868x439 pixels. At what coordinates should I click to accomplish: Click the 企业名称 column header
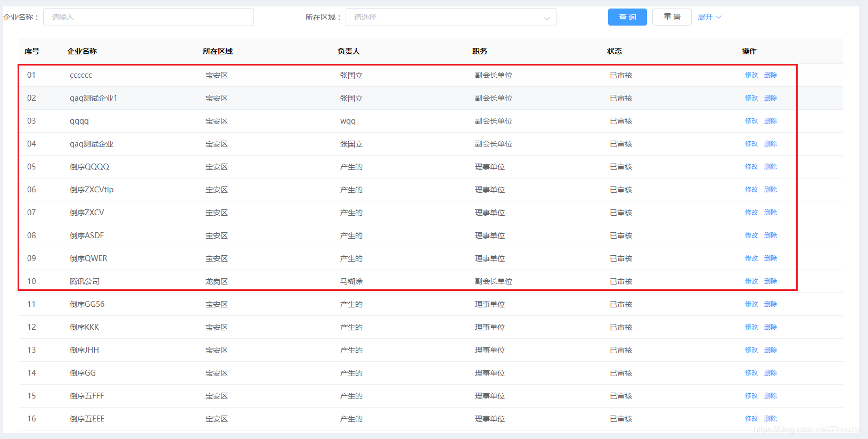click(82, 51)
